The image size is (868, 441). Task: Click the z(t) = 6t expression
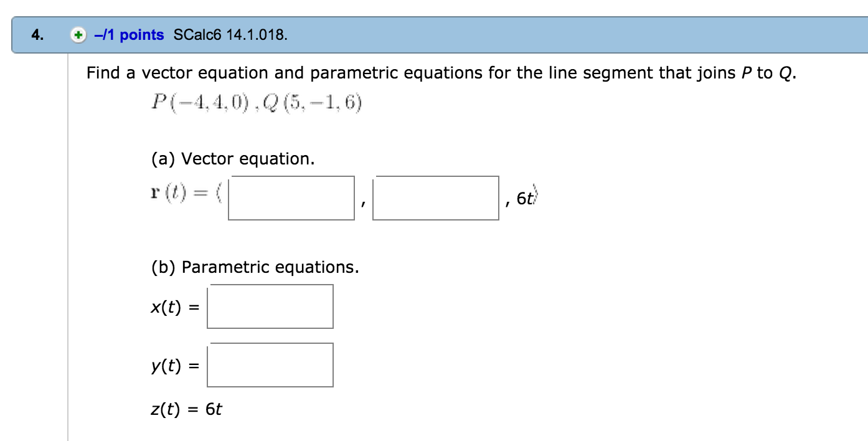tap(187, 409)
